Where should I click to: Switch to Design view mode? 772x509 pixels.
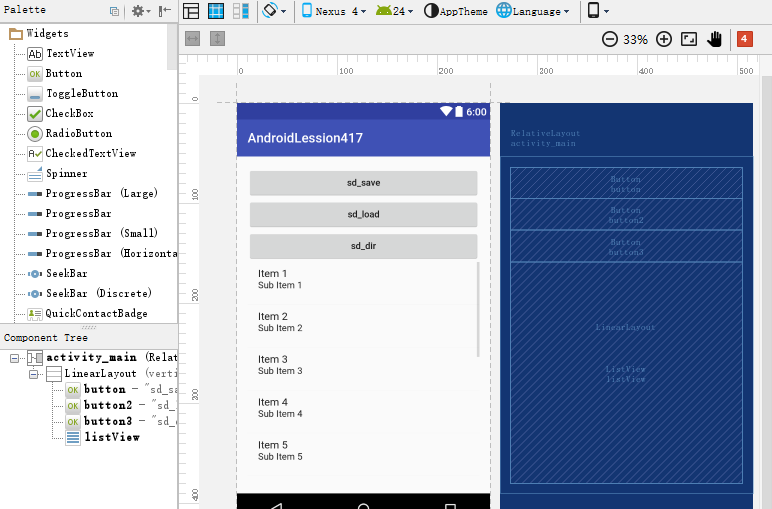pos(191,11)
